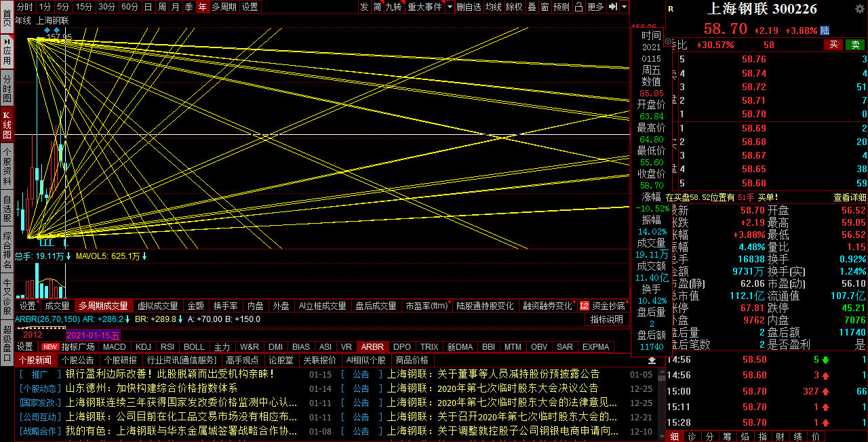The height and width of the screenshot is (442, 868).
Task: Click the 买 buy button
Action: coord(833,45)
